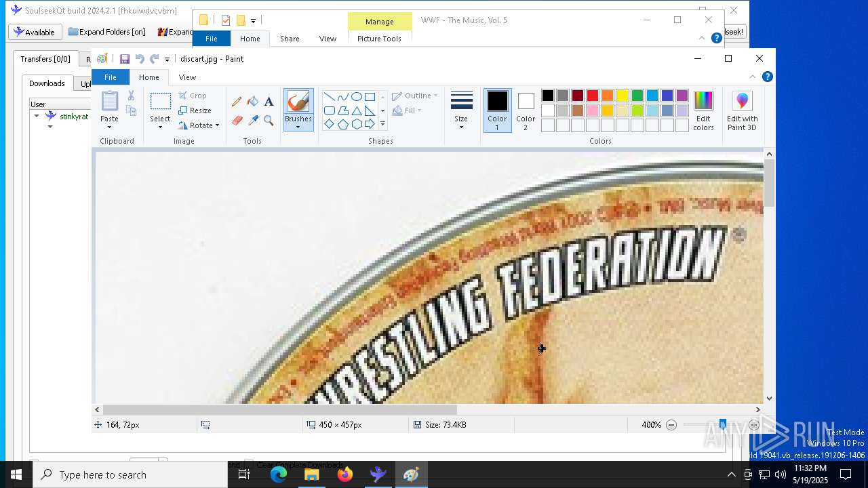Choose the Rectangle shape
Image resolution: width=868 pixels, height=488 pixels.
(370, 97)
